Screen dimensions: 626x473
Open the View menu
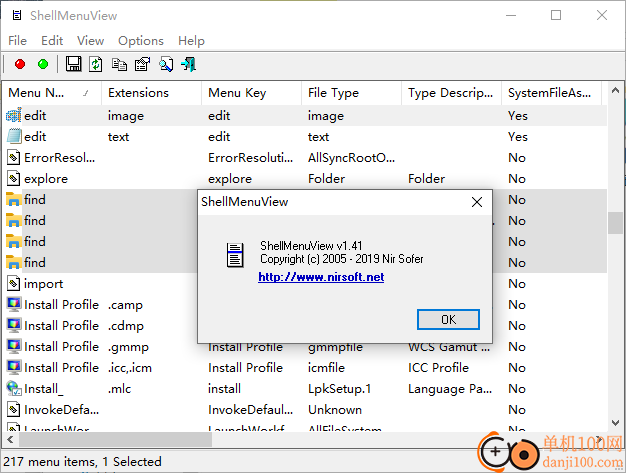pos(91,41)
